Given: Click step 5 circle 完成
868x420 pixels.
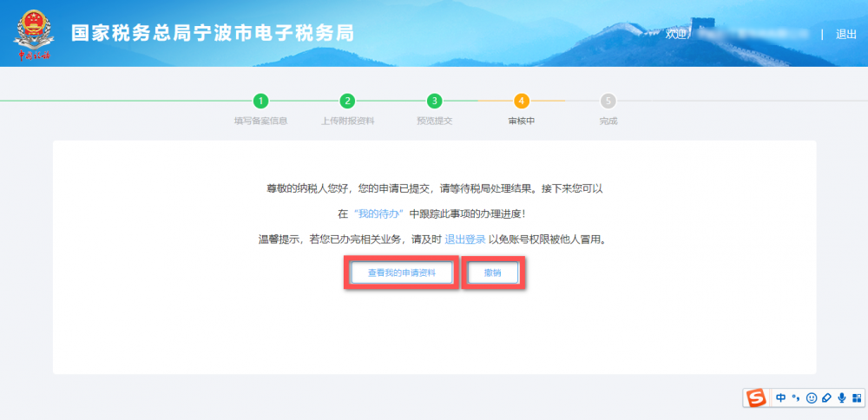Looking at the screenshot, I should point(608,102).
